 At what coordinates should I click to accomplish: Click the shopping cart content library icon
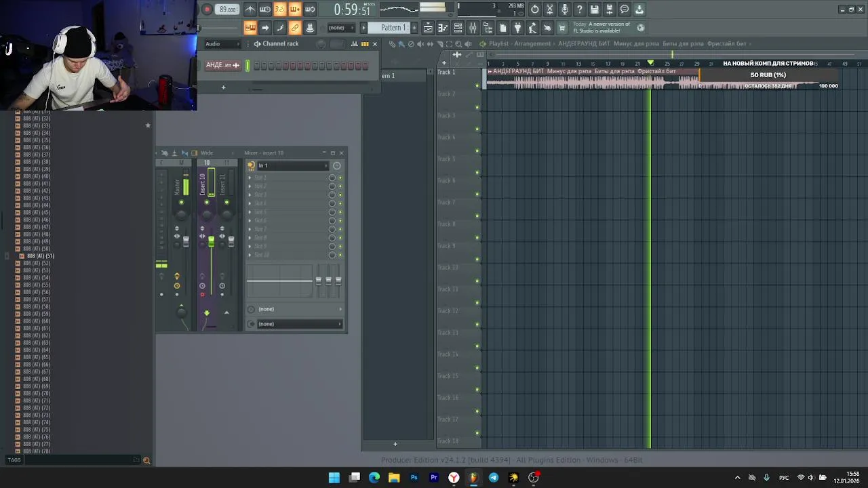[562, 28]
